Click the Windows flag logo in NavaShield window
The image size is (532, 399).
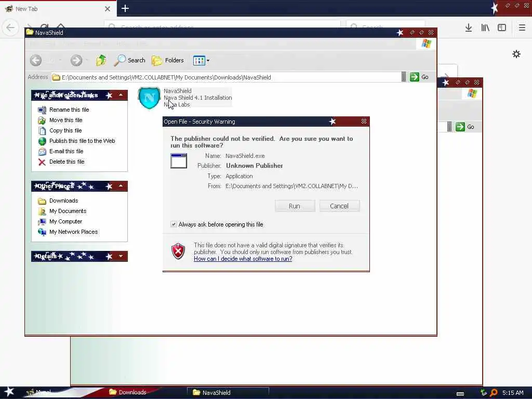(426, 44)
